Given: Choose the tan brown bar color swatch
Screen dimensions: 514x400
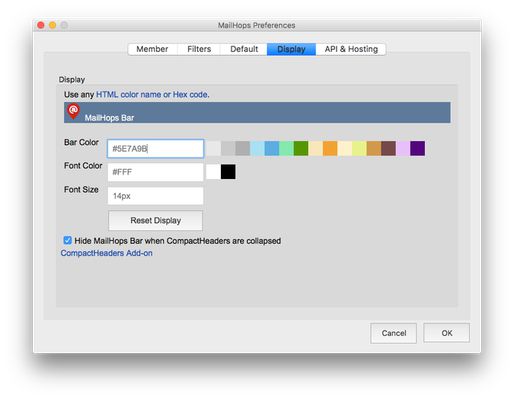Looking at the screenshot, I should click(374, 148).
